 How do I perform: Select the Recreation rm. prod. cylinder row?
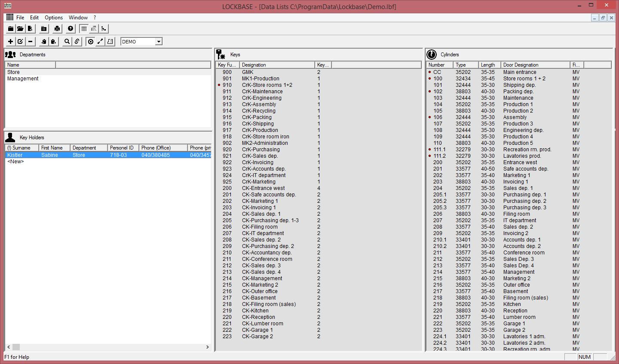[x=519, y=150]
